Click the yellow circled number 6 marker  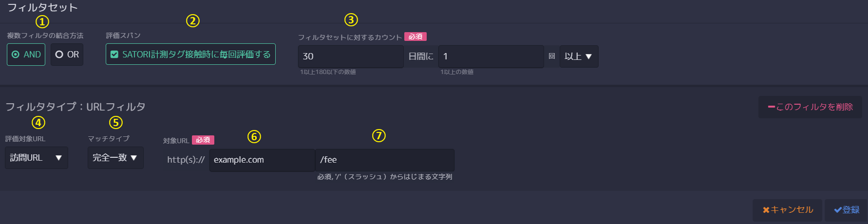(254, 136)
